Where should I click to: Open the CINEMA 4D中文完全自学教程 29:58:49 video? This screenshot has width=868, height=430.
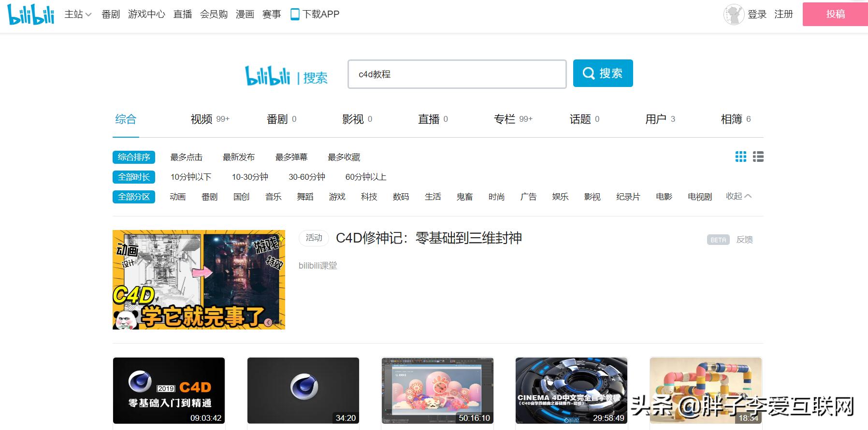click(572, 390)
